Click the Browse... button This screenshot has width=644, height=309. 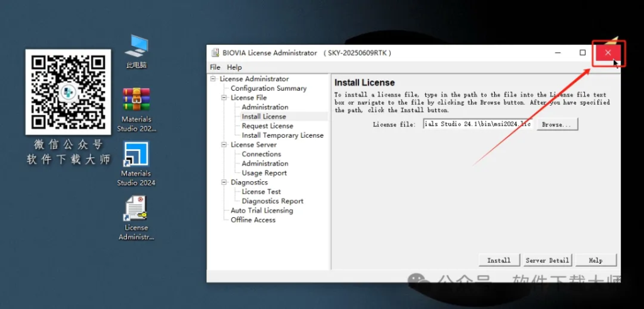point(557,125)
